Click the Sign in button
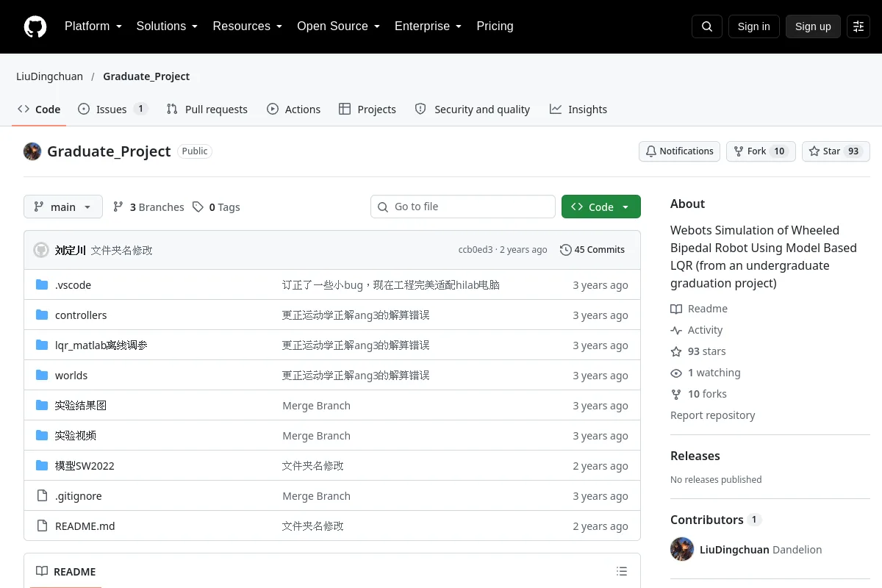The image size is (882, 588). click(x=754, y=26)
